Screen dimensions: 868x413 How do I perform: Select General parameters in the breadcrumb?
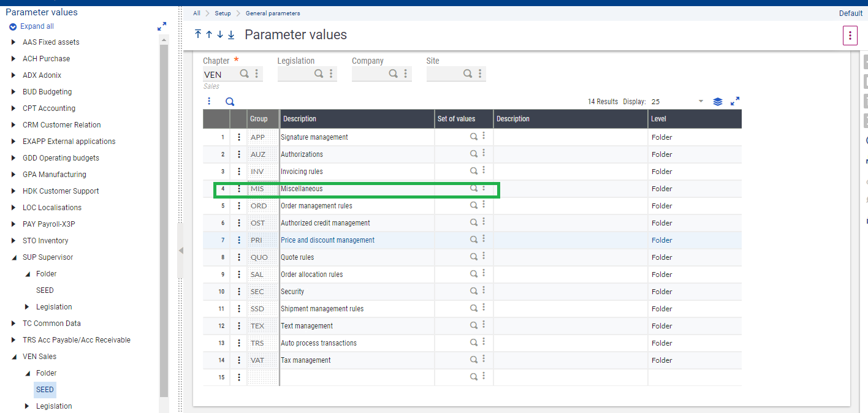pos(273,13)
